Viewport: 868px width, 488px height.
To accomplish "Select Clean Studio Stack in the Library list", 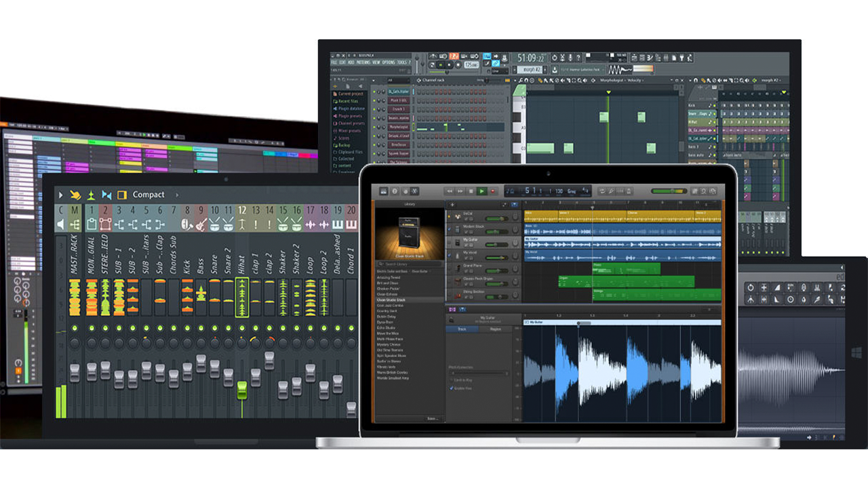I will (391, 300).
